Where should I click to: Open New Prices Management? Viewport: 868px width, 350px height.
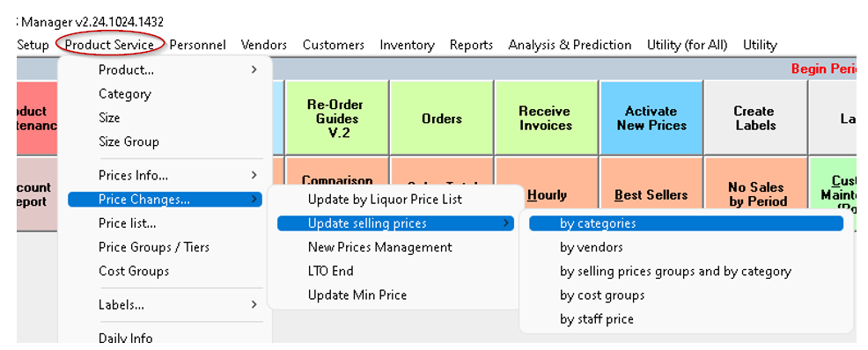pos(395,247)
